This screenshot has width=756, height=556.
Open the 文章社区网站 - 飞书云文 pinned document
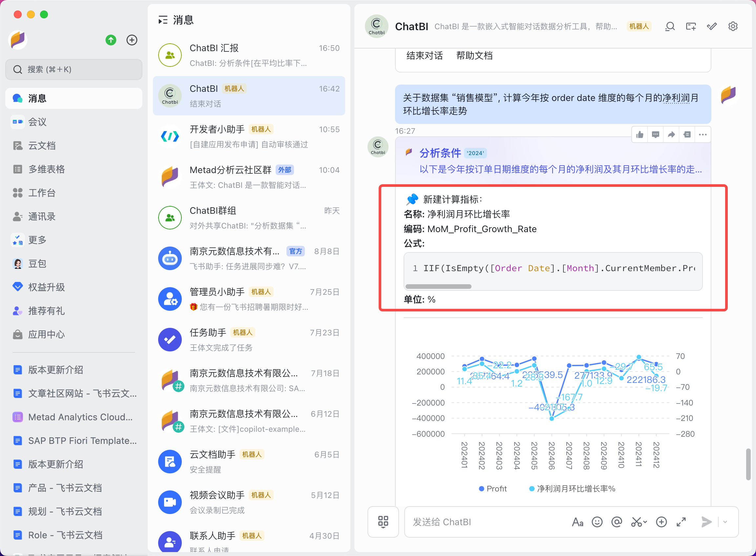pyautogui.click(x=74, y=393)
